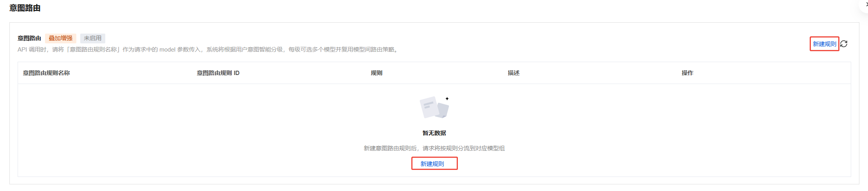Image resolution: width=868 pixels, height=191 pixels.
Task: Select the 意图路由规则 ID column header
Action: (x=218, y=73)
